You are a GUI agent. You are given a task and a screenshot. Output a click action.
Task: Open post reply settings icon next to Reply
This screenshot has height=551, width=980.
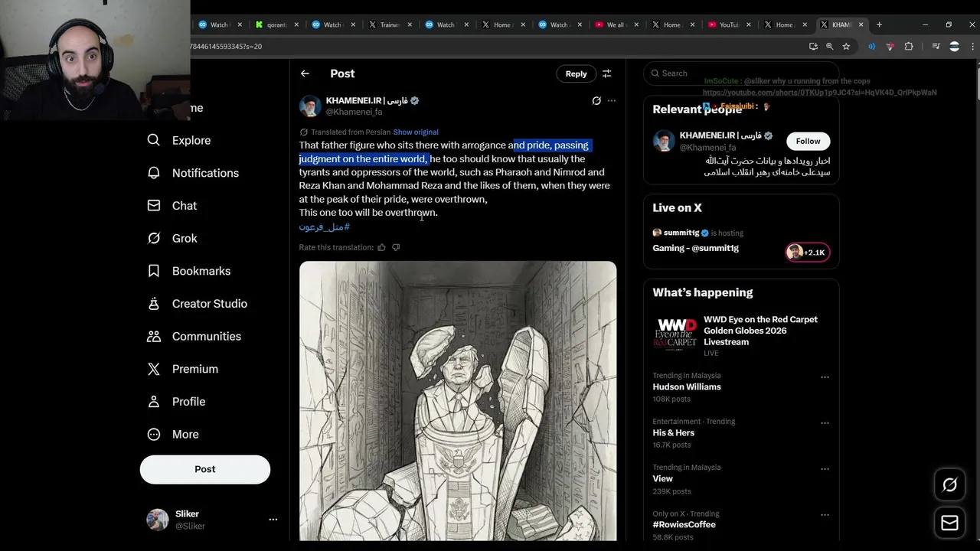606,73
